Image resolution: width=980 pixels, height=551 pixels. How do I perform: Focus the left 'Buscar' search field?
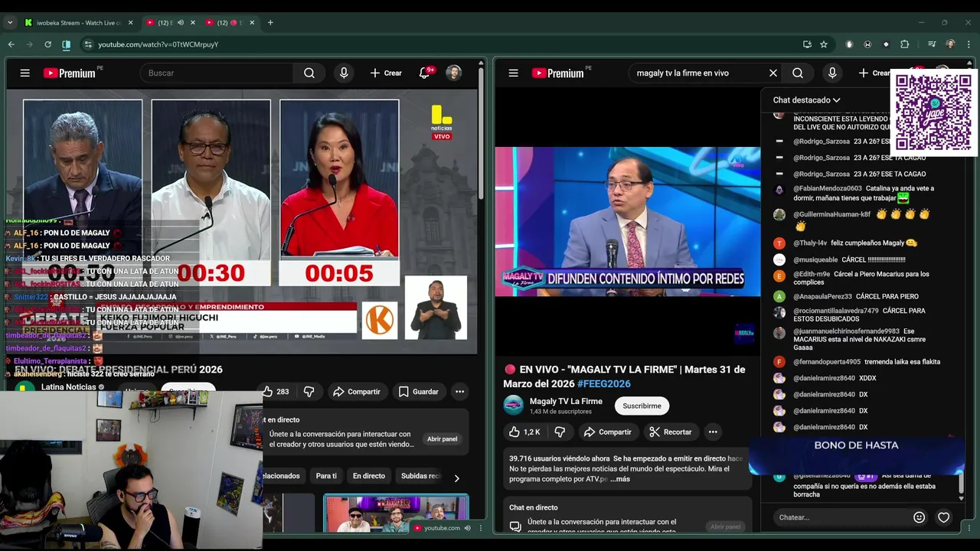coord(217,73)
